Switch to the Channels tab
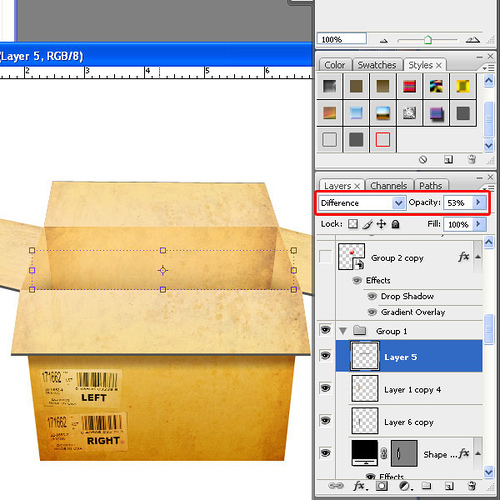This screenshot has width=500, height=500. pyautogui.click(x=389, y=185)
